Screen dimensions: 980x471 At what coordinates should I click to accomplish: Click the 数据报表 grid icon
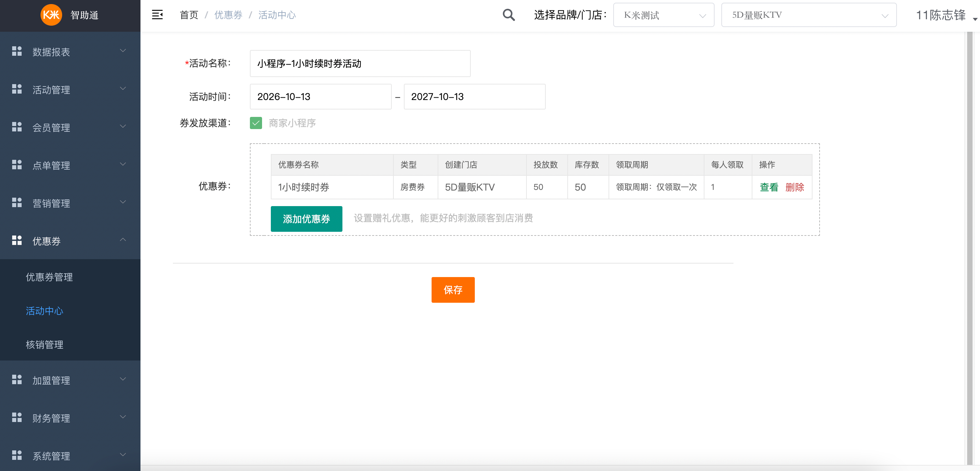tap(17, 51)
